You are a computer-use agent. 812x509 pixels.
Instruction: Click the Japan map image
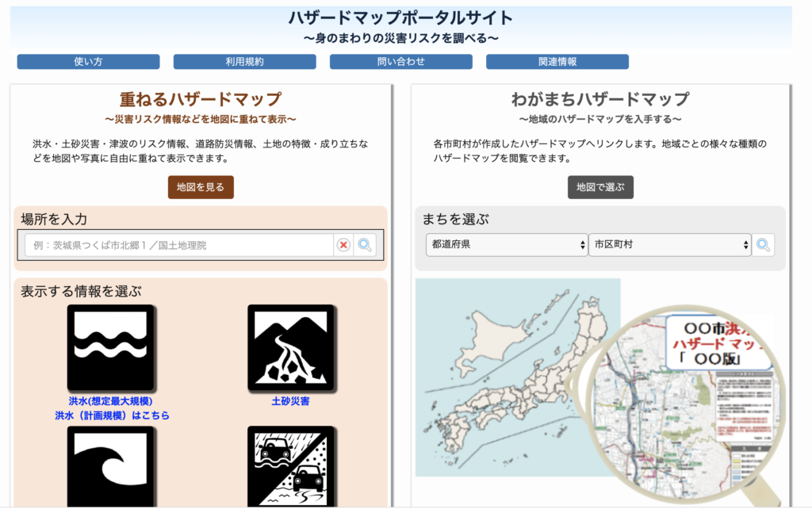tap(518, 377)
